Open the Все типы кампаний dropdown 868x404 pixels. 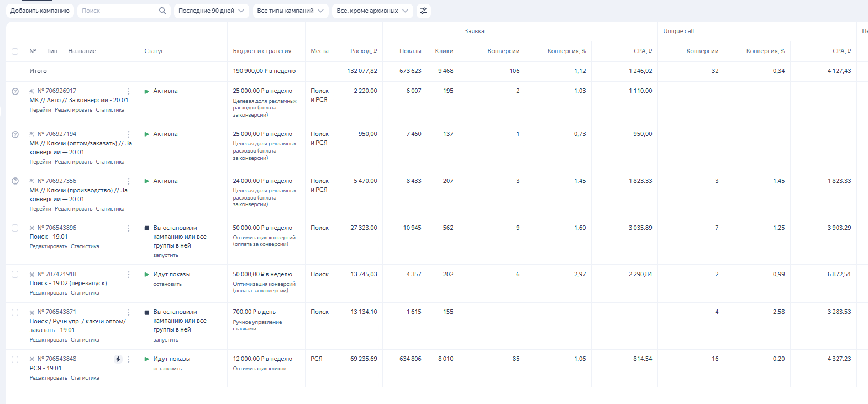coord(290,11)
